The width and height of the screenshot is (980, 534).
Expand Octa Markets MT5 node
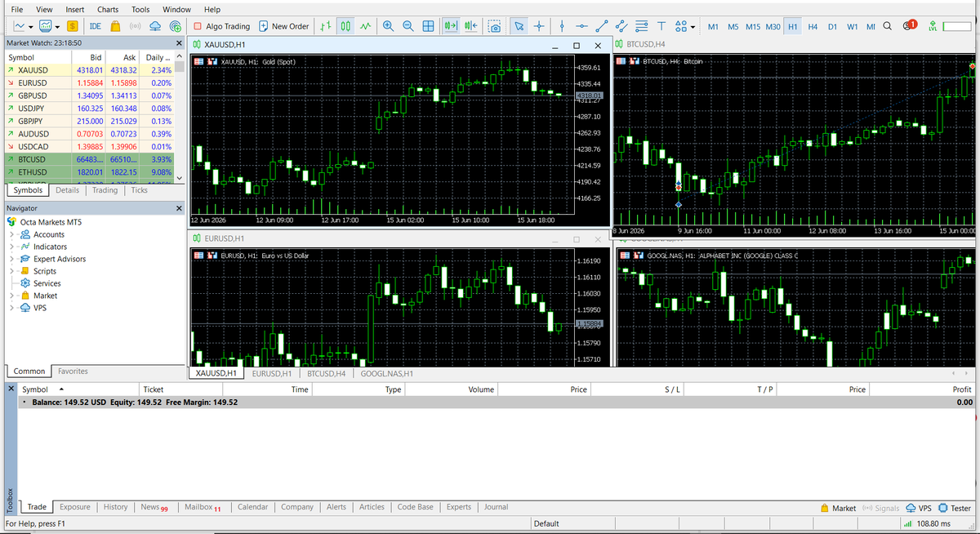pos(49,222)
